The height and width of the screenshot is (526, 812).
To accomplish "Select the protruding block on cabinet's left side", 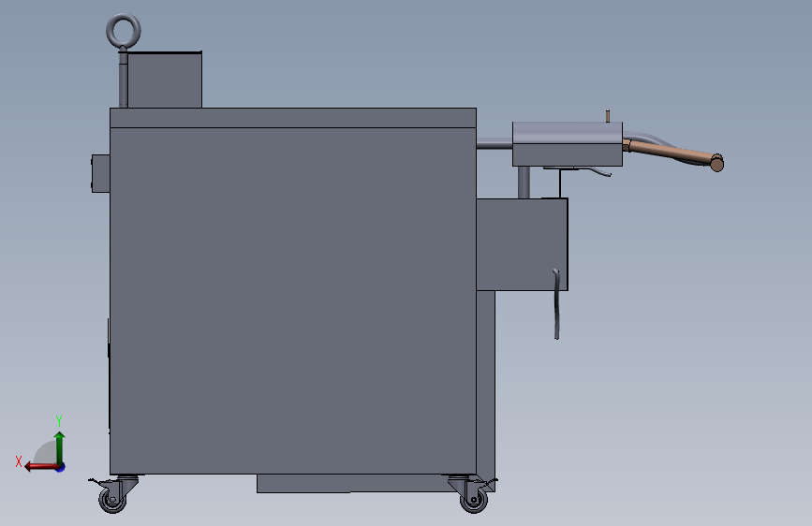I will tap(100, 173).
